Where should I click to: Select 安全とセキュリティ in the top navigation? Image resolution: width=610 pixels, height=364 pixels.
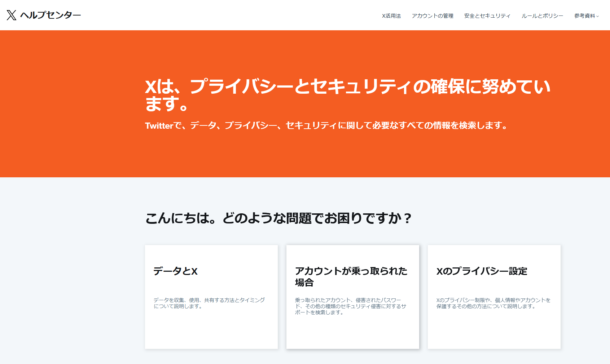(x=487, y=16)
